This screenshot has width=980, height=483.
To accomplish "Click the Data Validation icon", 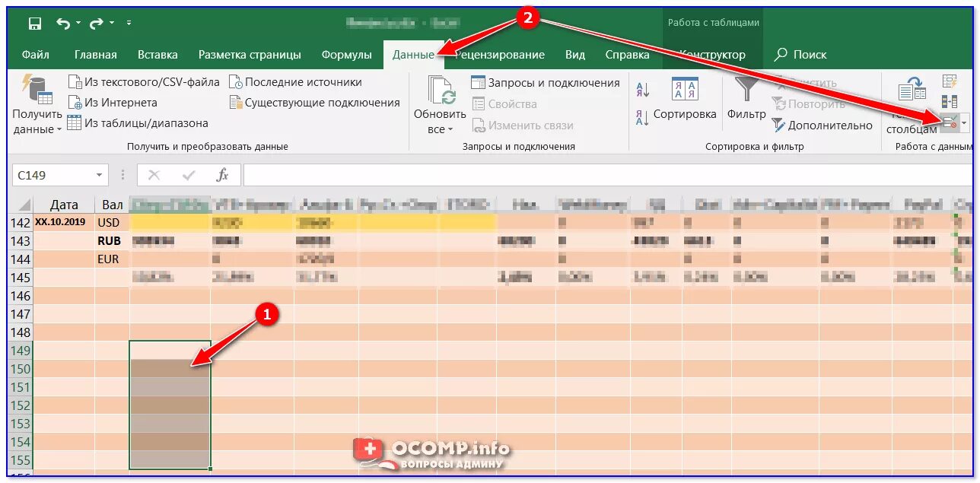I will (x=950, y=122).
